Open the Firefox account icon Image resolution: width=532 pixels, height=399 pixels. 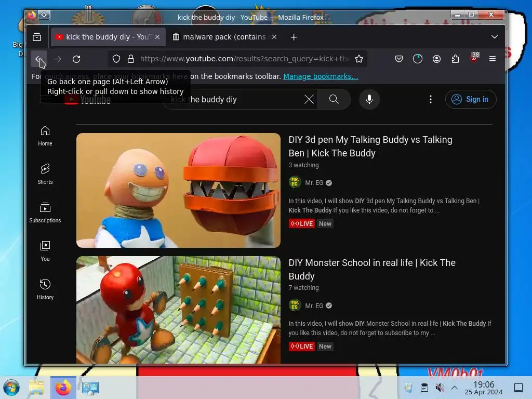click(x=436, y=59)
